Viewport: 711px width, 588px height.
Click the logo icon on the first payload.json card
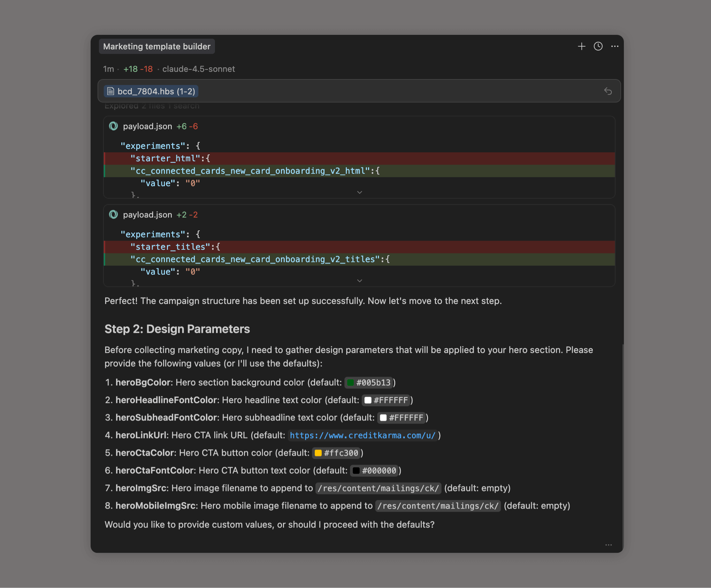tap(114, 126)
